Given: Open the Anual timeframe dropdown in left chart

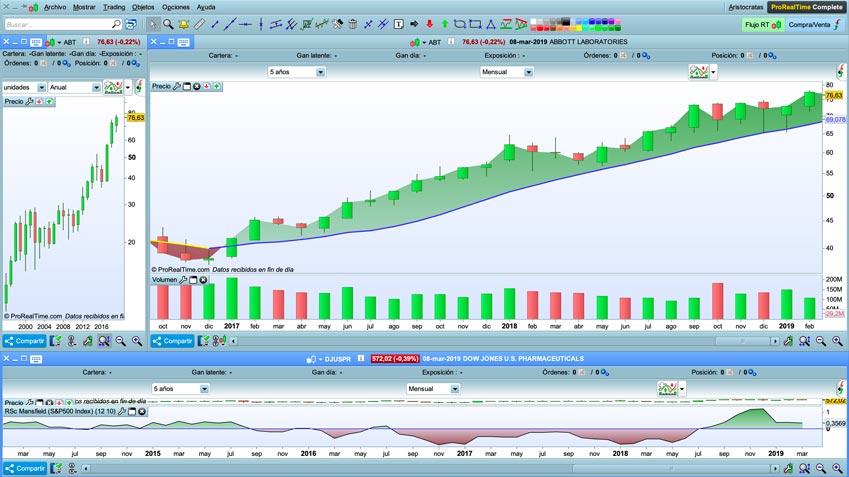Looking at the screenshot, I should tap(96, 88).
